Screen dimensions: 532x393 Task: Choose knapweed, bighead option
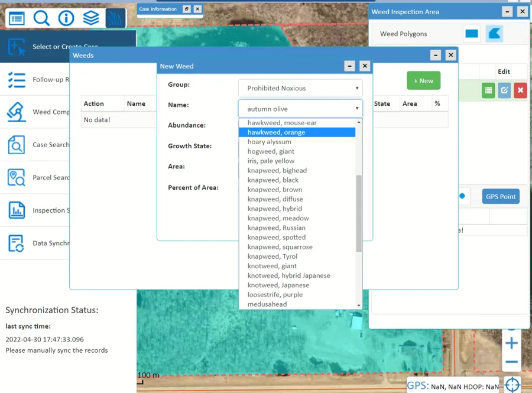point(297,171)
